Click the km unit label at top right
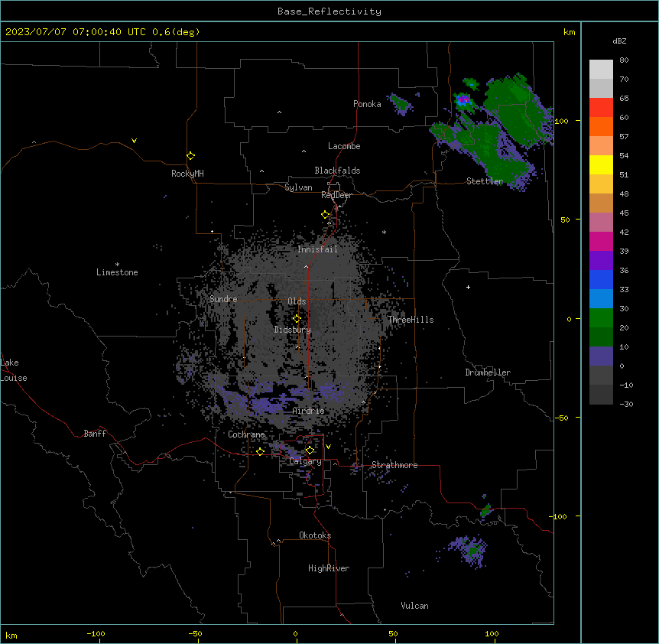The width and height of the screenshot is (659, 644). (x=569, y=32)
